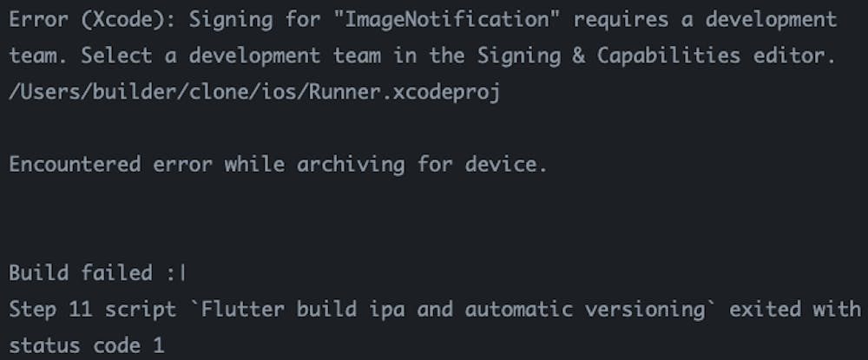Viewport: 868px width, 360px height.
Task: Click "device." at the end of line
Action: pos(510,164)
